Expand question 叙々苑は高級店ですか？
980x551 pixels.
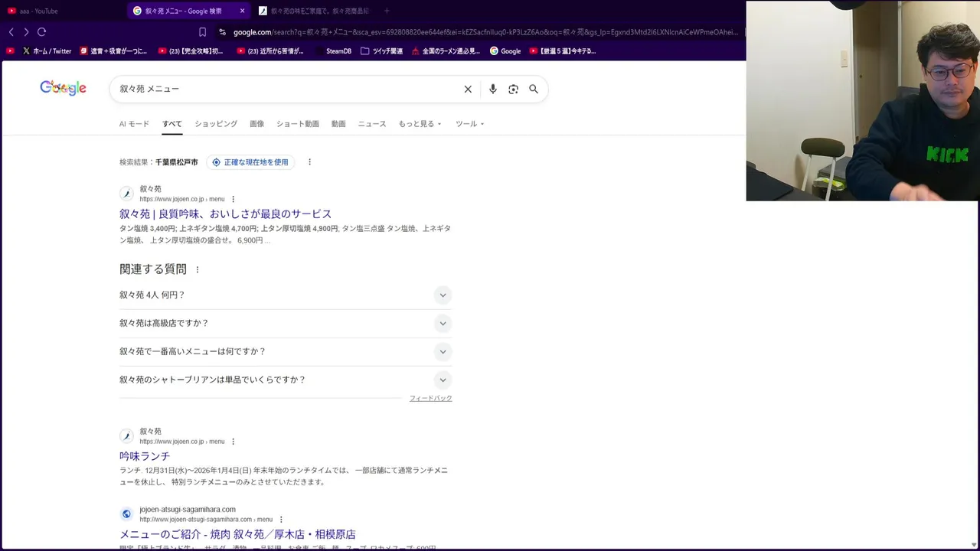pos(286,324)
